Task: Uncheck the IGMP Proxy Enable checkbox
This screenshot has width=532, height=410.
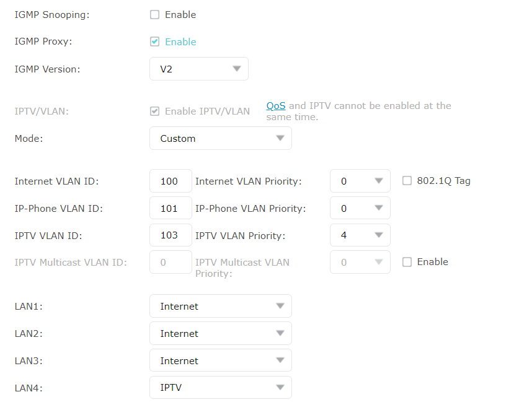Action: tap(155, 41)
